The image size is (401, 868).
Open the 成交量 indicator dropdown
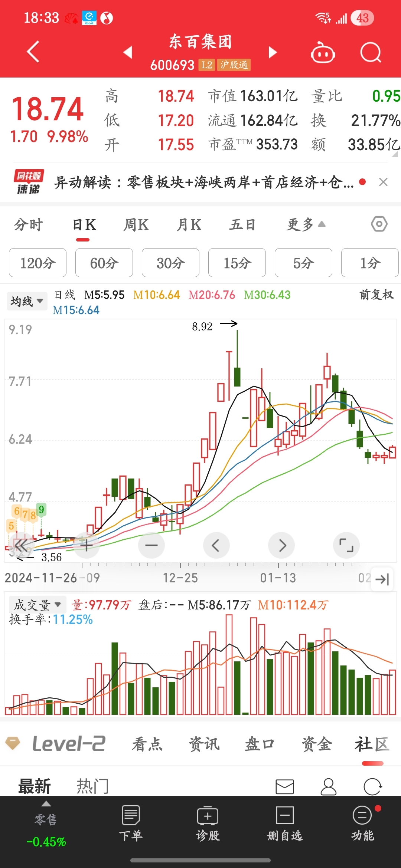[x=37, y=605]
